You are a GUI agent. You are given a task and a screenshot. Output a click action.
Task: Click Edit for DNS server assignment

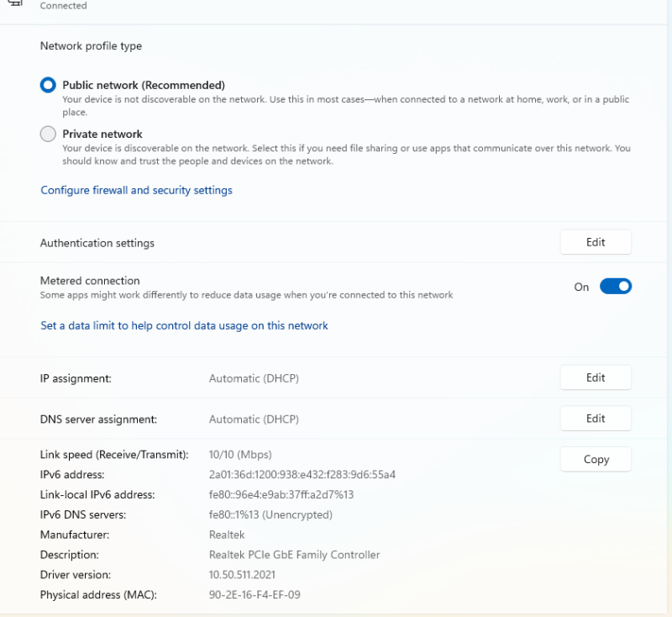(596, 419)
